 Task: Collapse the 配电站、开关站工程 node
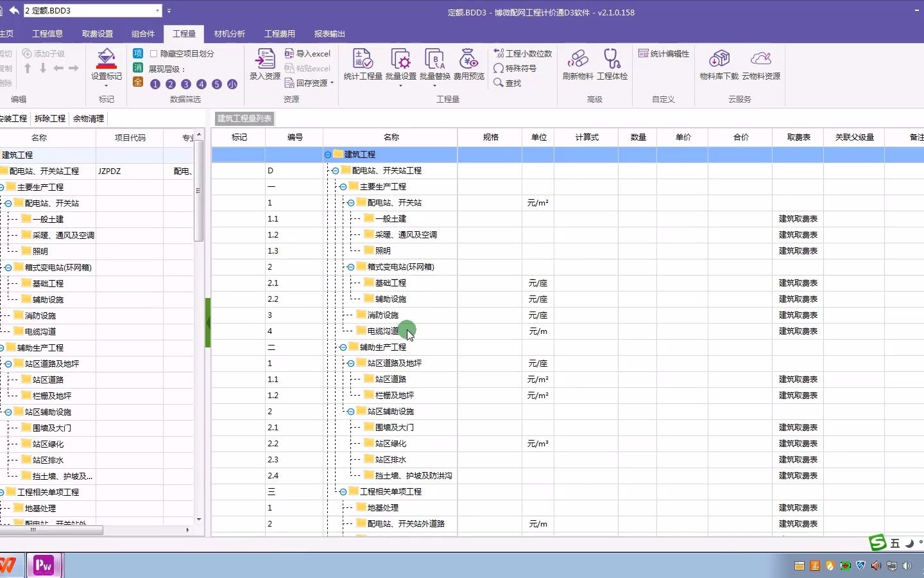click(334, 170)
